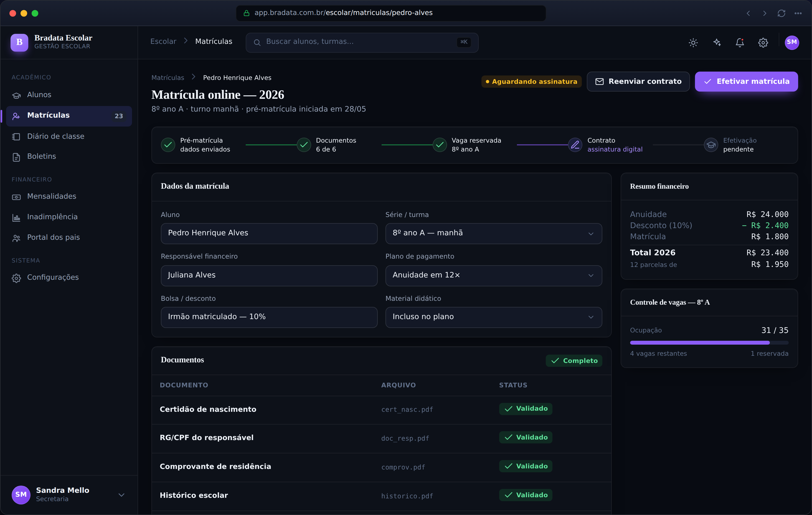Click the Efetivação graduation cap icon

pos(711,145)
